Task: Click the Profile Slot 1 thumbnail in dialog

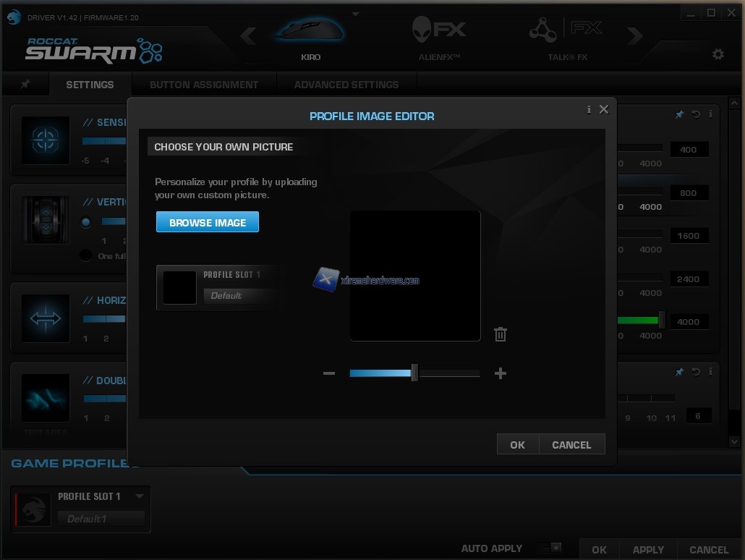Action: pyautogui.click(x=179, y=287)
